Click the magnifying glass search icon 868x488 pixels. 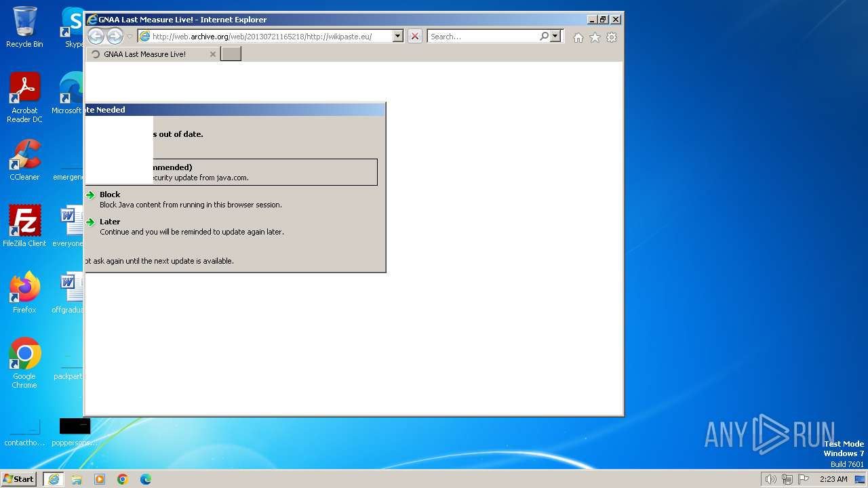pos(544,37)
